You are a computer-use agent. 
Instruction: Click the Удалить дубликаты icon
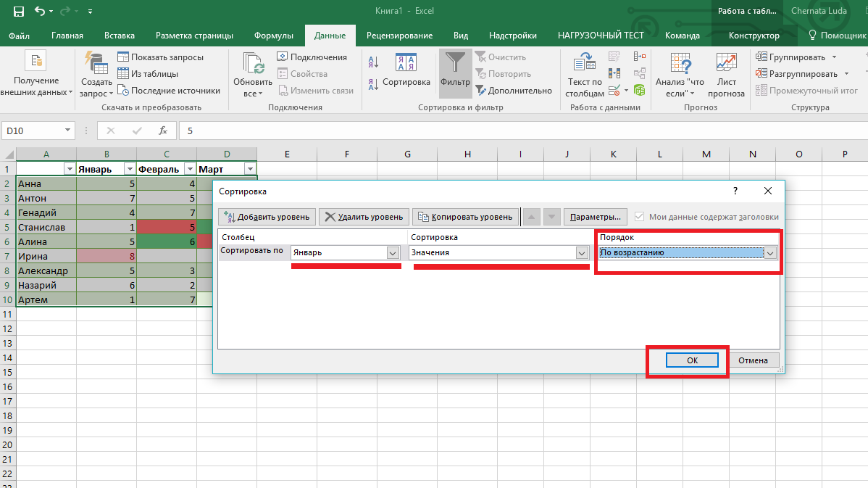point(614,73)
